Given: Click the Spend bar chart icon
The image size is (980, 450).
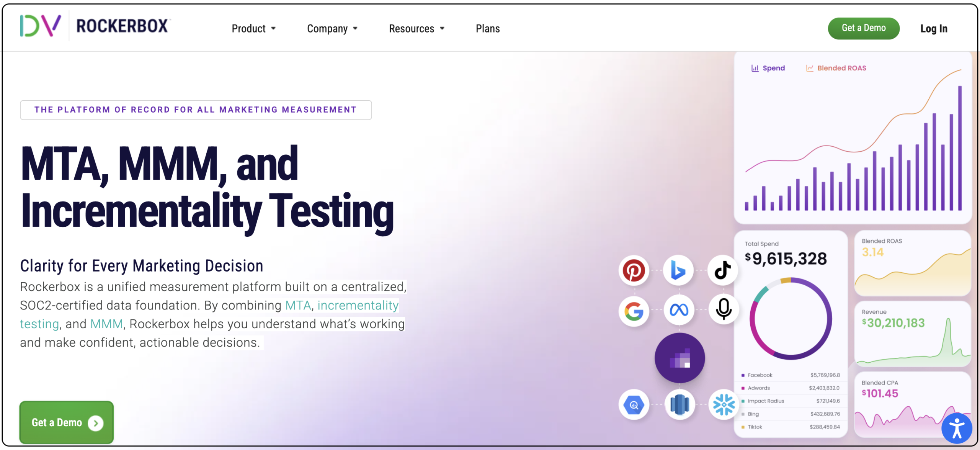Looking at the screenshot, I should coord(755,68).
